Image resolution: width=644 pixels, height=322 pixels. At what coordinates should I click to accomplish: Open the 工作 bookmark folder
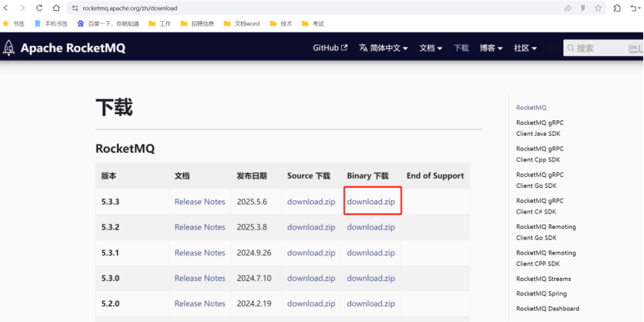pos(160,24)
